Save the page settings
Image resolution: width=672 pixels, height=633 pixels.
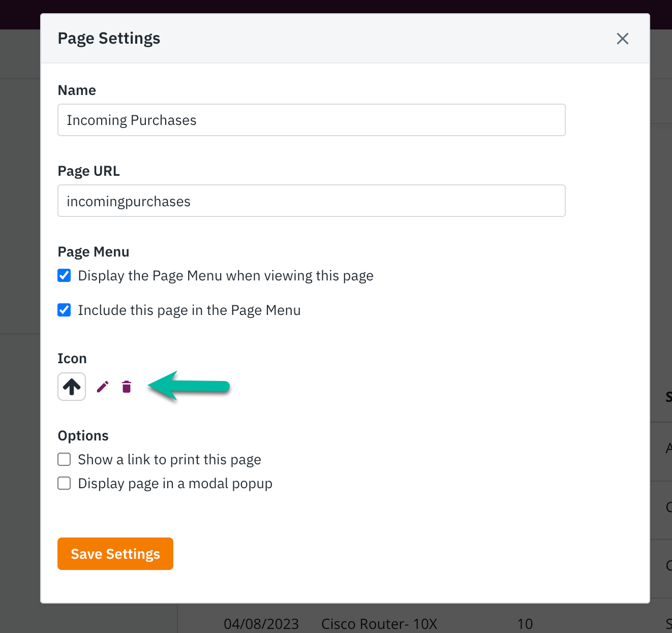click(x=115, y=554)
